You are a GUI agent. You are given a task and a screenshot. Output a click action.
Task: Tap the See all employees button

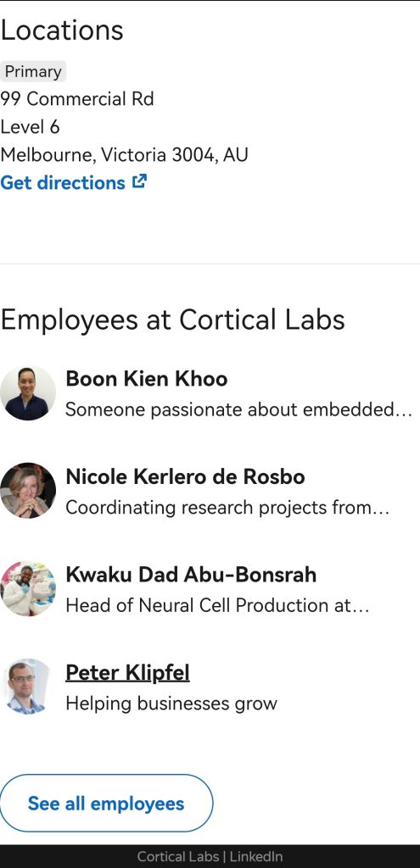click(106, 804)
